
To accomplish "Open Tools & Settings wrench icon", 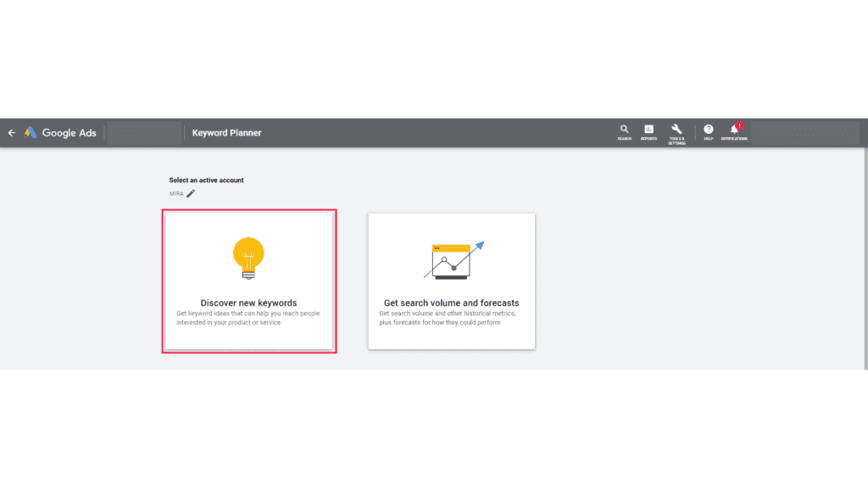I will point(676,128).
